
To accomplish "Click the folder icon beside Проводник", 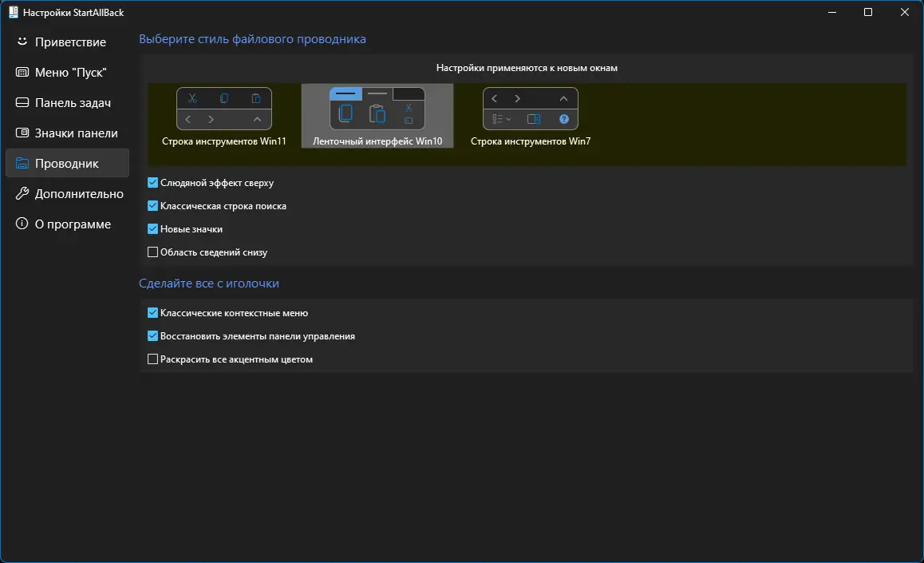I will coord(22,163).
